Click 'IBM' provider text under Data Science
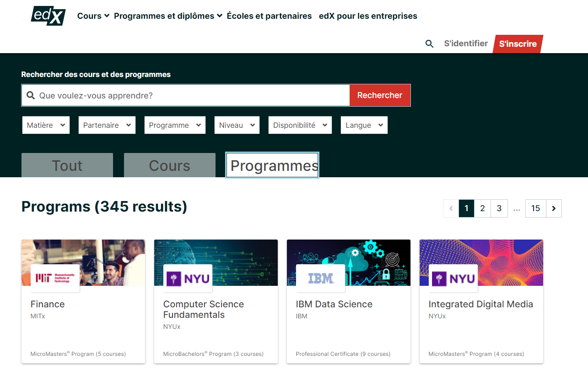Screen dimensions: 588x371 click(x=302, y=316)
